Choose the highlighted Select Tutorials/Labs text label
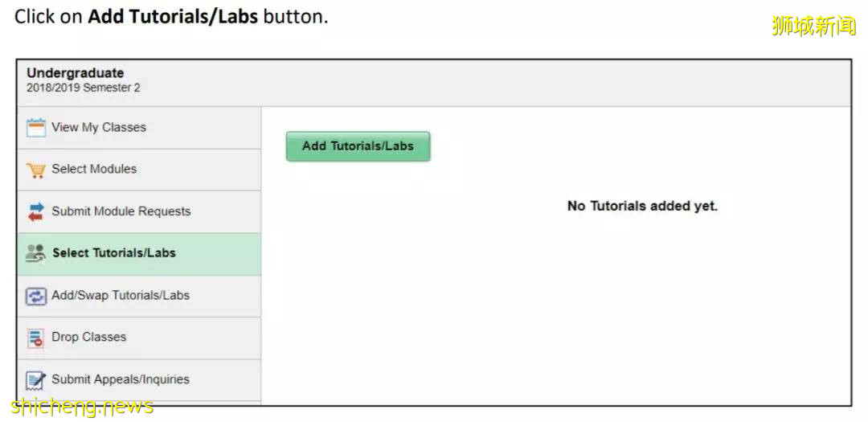The height and width of the screenshot is (422, 868). [114, 252]
